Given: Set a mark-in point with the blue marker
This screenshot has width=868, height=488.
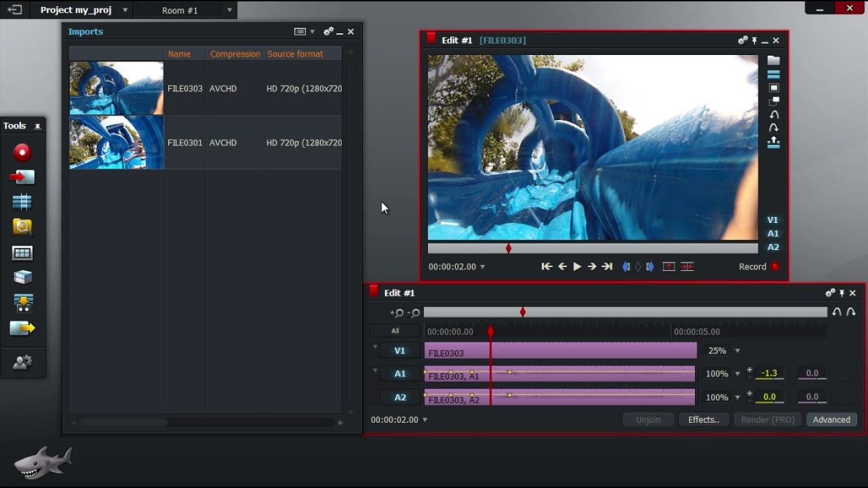Looking at the screenshot, I should [x=625, y=266].
